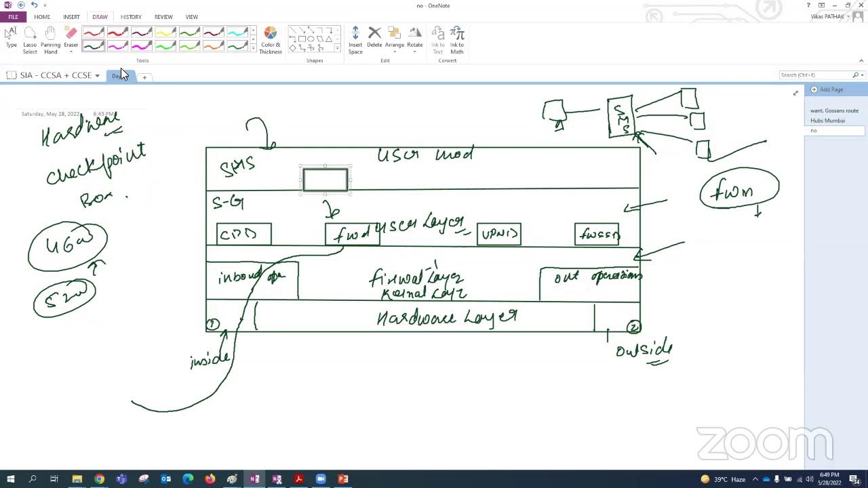868x488 pixels.
Task: Open Windows taskbar search
Action: (33, 479)
